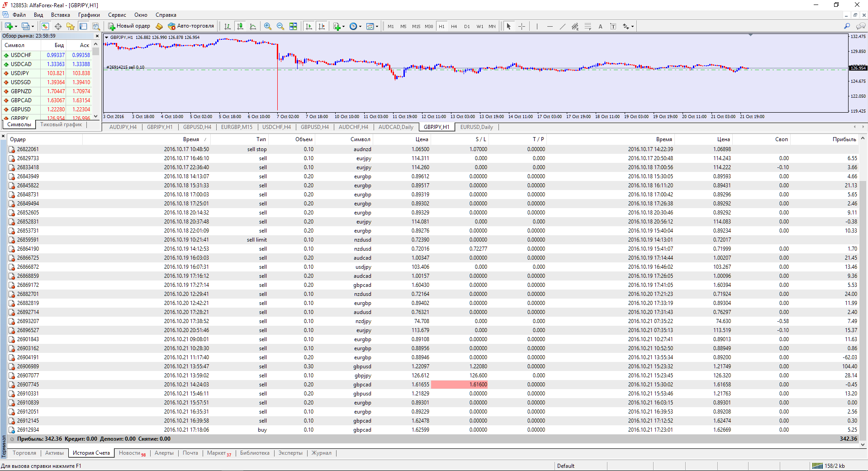The image size is (868, 471).
Task: Switch to the M5 timeframe
Action: point(403,26)
